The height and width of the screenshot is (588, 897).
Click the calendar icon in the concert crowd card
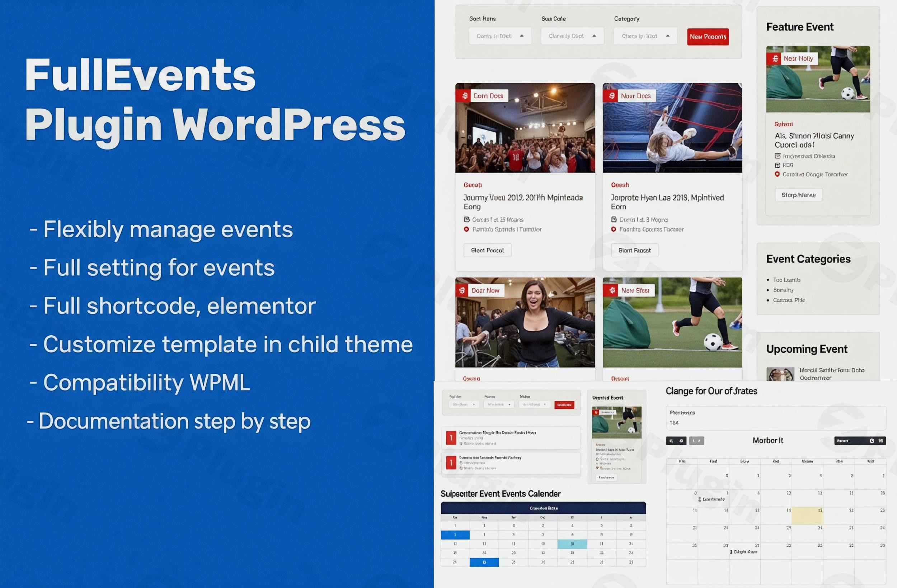(x=466, y=219)
